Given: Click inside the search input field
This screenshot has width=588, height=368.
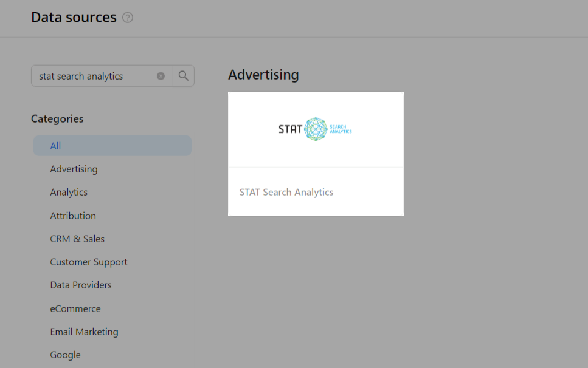Looking at the screenshot, I should (x=97, y=75).
